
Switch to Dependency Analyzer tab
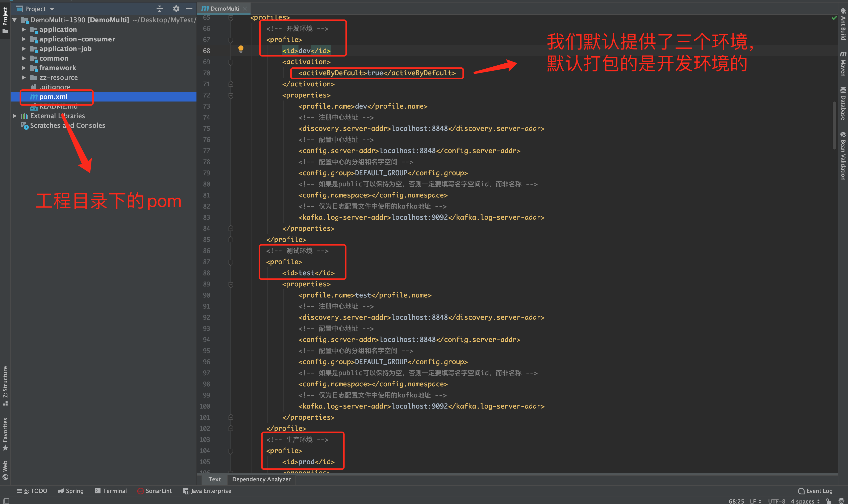[x=261, y=479]
